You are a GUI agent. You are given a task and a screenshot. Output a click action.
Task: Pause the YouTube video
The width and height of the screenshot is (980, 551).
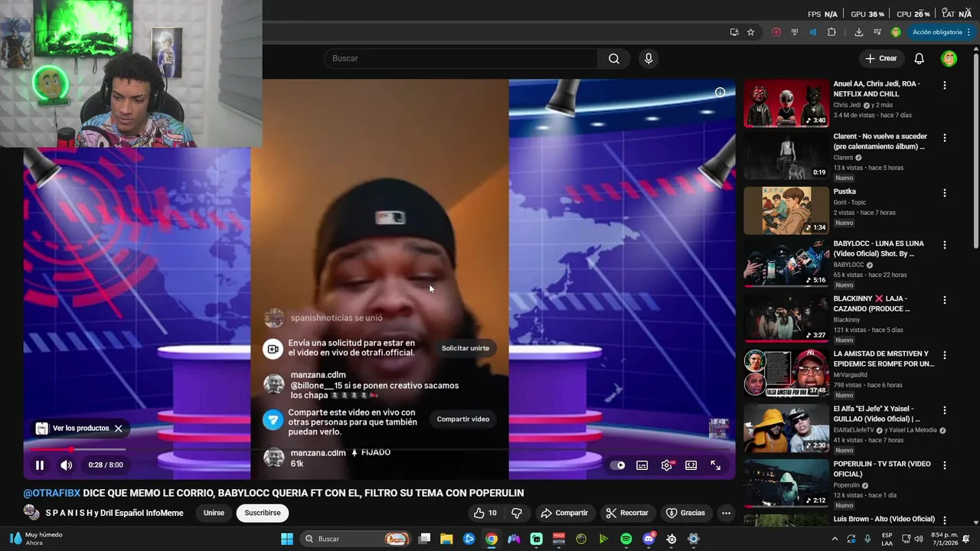pos(40,465)
